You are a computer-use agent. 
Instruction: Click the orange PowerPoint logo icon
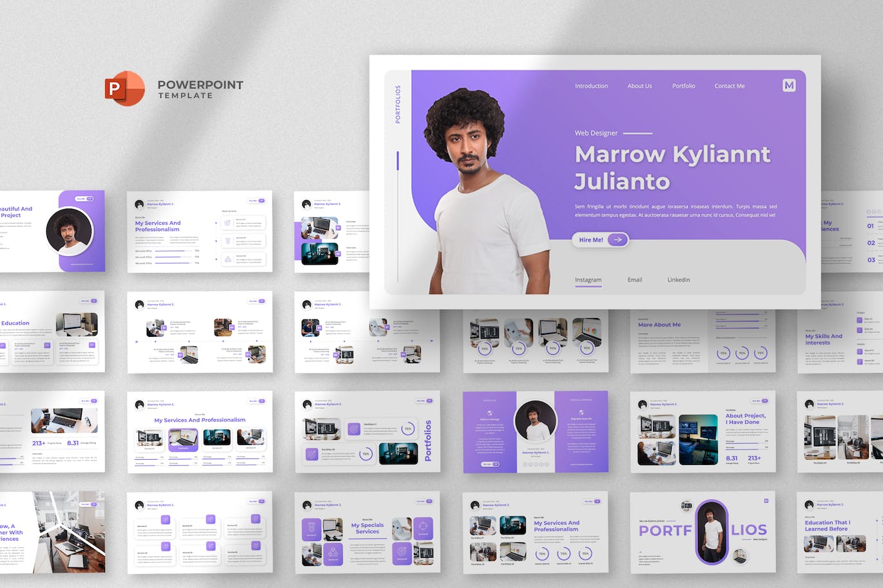124,88
